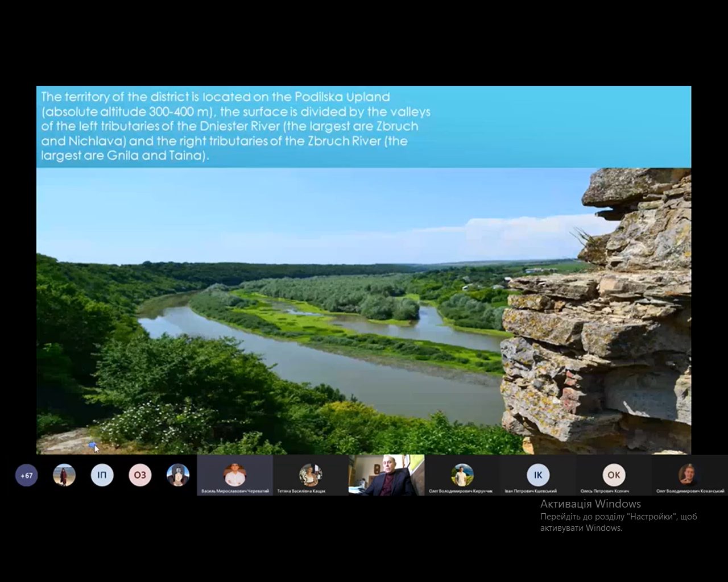Click Тетяна Кацак's profile picture

tap(311, 474)
